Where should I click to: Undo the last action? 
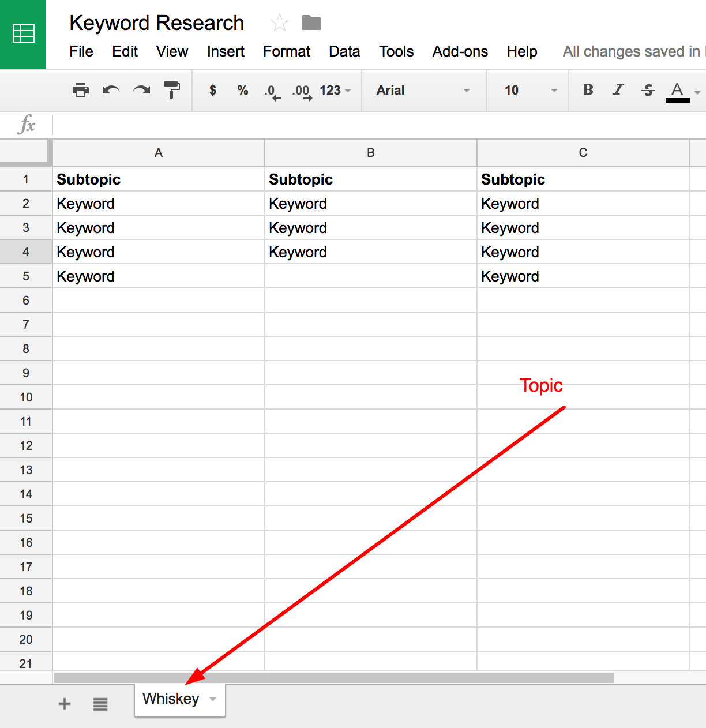click(x=111, y=90)
